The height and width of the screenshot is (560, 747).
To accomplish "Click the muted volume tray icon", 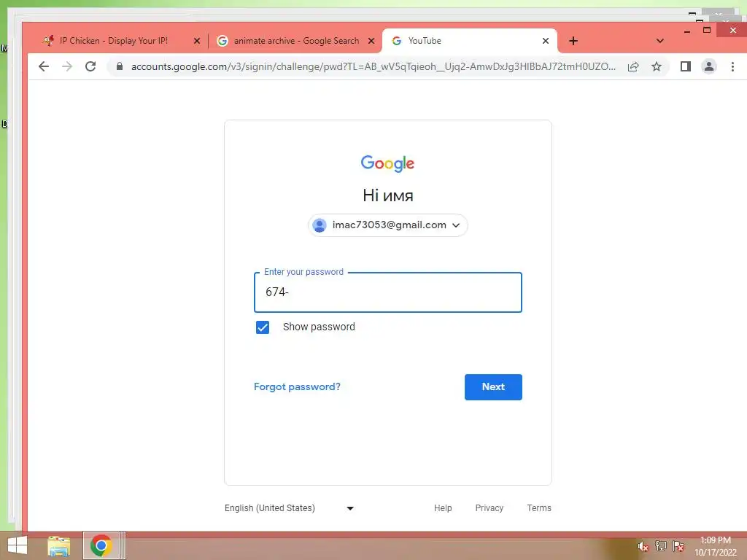I will pyautogui.click(x=643, y=547).
